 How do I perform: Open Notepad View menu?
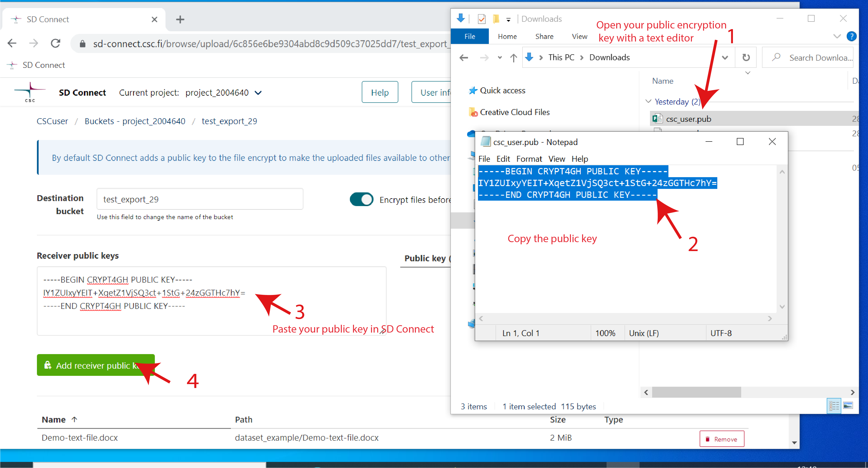pyautogui.click(x=556, y=159)
